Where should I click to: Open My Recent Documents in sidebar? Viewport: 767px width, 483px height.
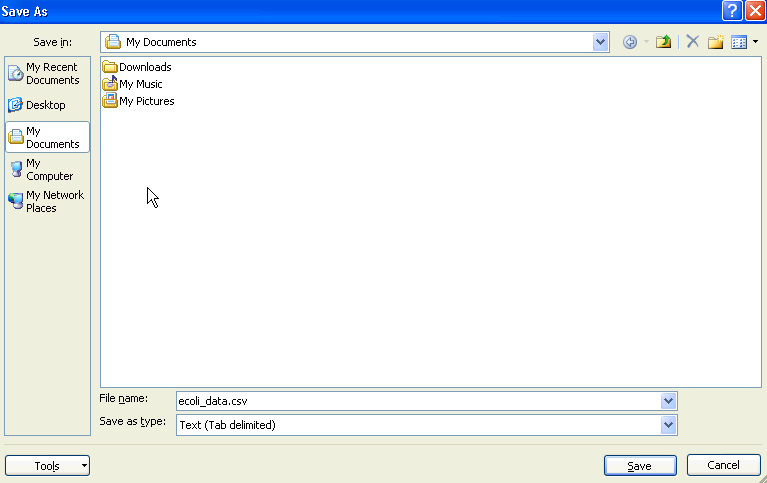tap(46, 74)
